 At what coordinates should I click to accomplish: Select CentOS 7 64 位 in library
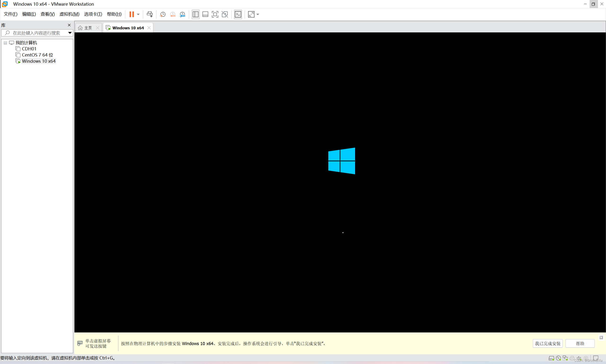click(x=37, y=55)
